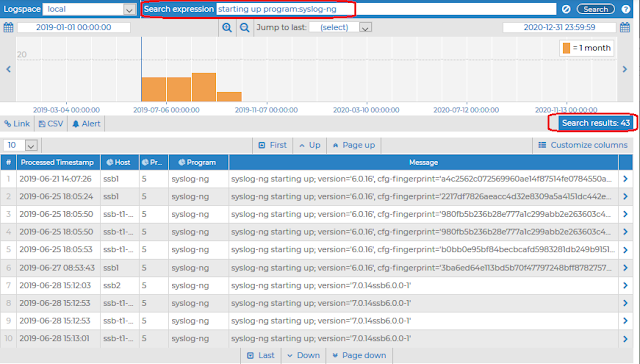Click the Link button

click(x=17, y=124)
